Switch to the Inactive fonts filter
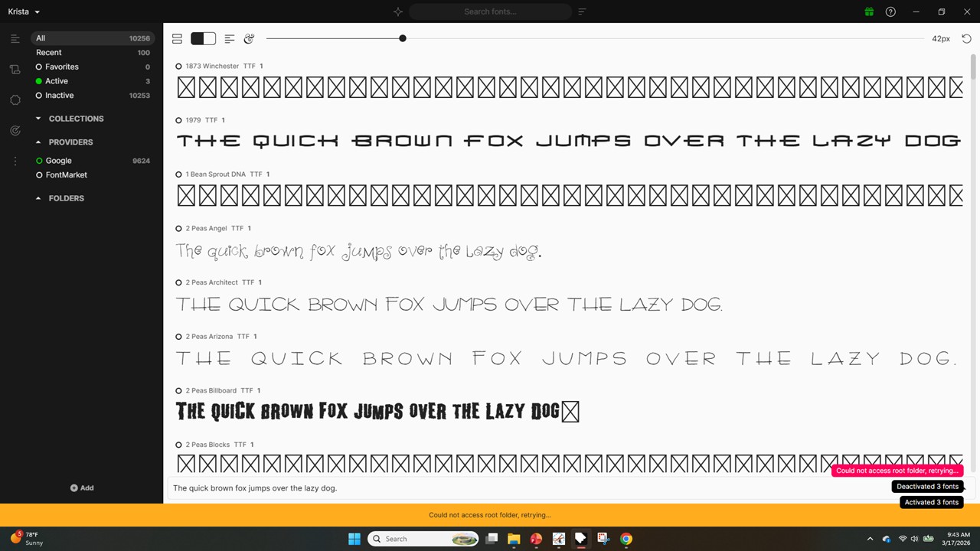Screen dimensions: 980x551 tap(59, 95)
